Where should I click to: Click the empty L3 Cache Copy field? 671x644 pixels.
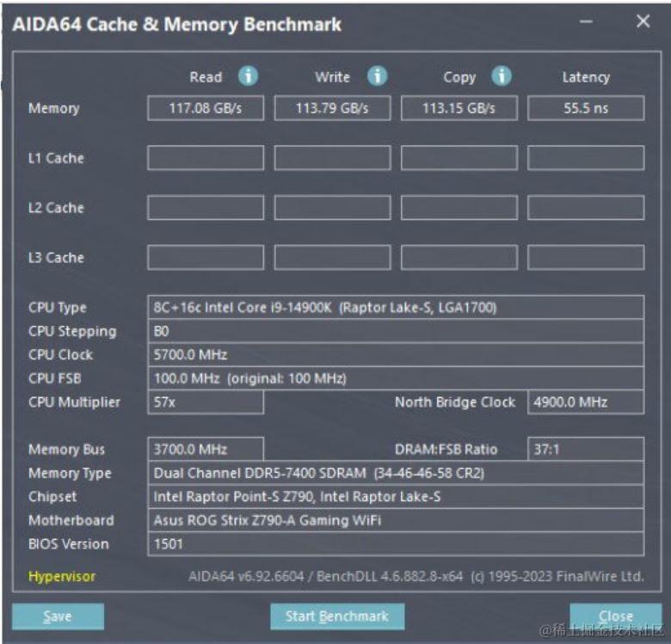[x=459, y=257]
